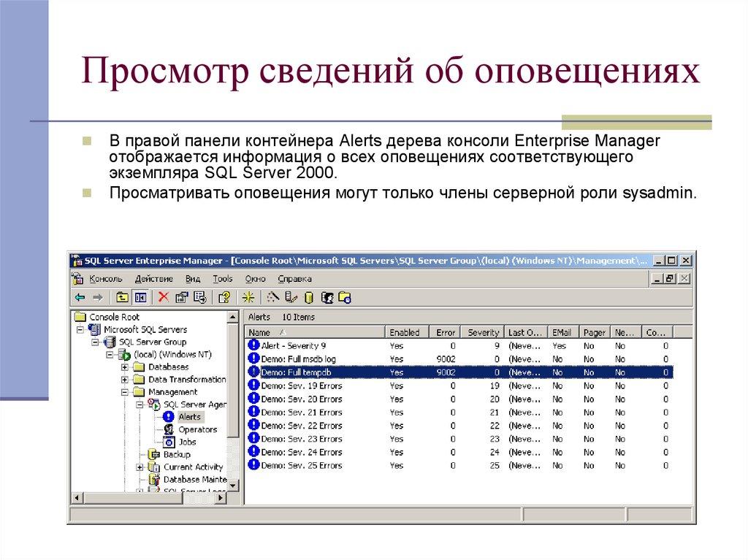Click the Help question mark icon
The width and height of the screenshot is (748, 560).
[x=224, y=297]
